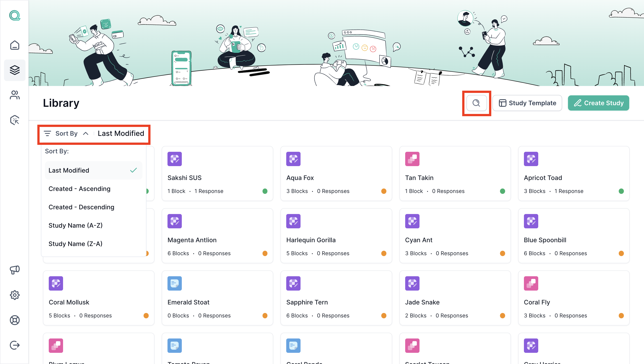The image size is (644, 364).
Task: Collapse the Sort By chevron
Action: (x=85, y=133)
